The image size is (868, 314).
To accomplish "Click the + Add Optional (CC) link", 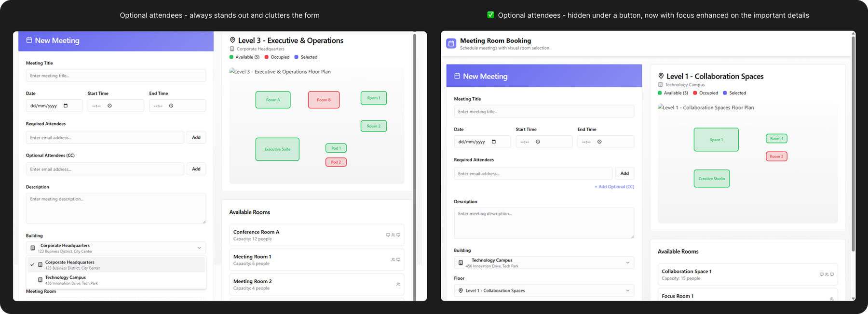I will click(x=614, y=187).
